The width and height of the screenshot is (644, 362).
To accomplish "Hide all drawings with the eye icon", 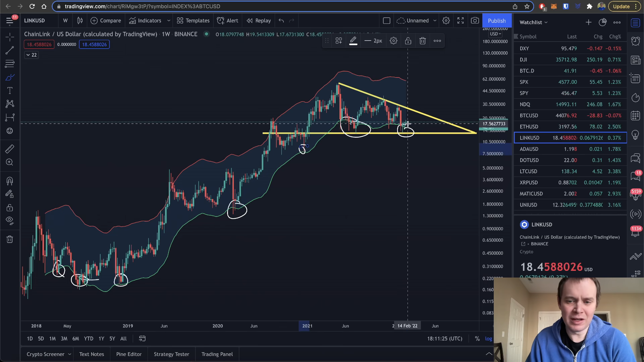I will point(10,220).
